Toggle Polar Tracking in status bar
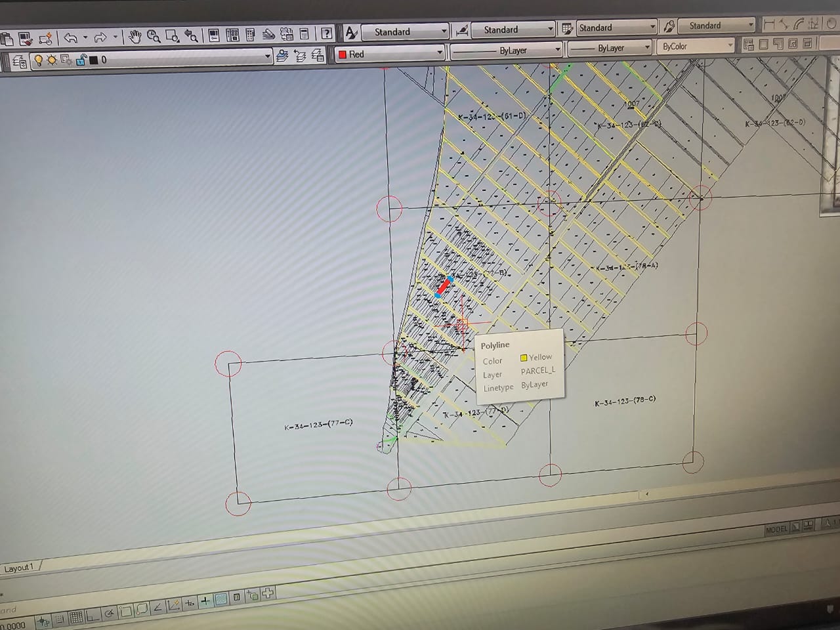 [109, 613]
